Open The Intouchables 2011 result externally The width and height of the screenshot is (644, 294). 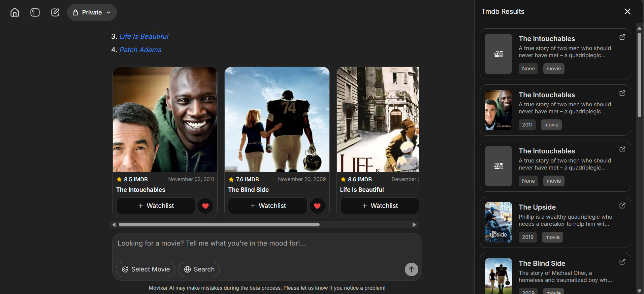click(622, 93)
